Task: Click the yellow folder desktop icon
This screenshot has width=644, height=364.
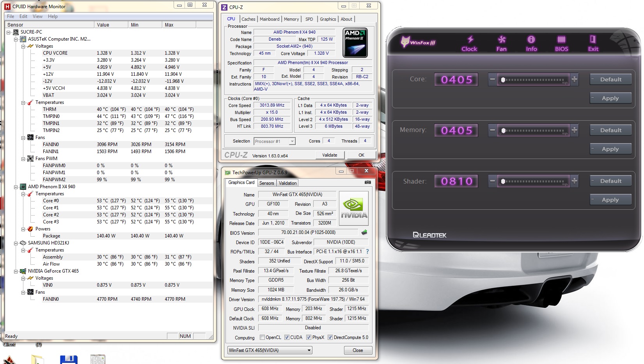Action: (x=37, y=360)
